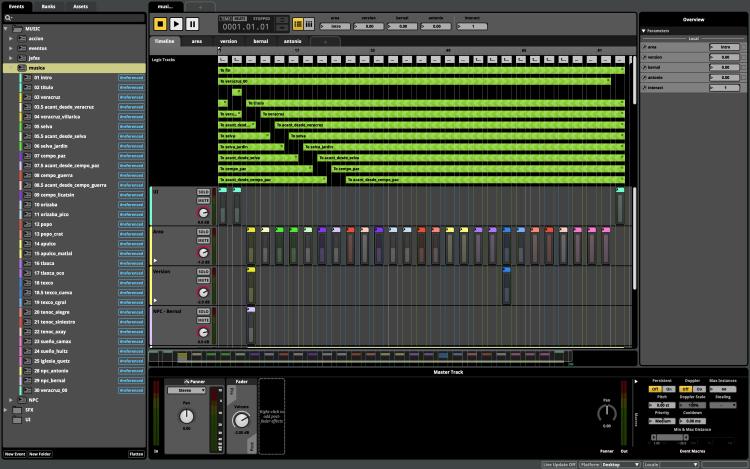Select the 17 tlaxca_oco event
The image size is (750, 469).
(50, 273)
